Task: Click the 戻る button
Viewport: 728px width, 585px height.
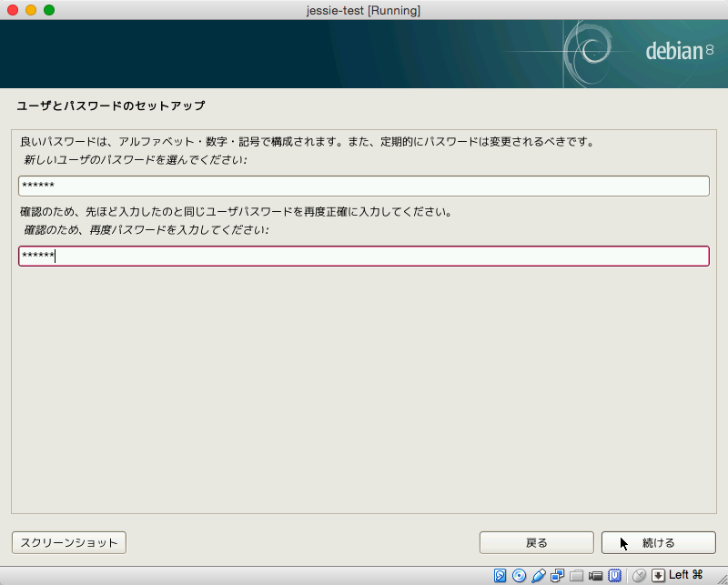Action: pos(537,543)
